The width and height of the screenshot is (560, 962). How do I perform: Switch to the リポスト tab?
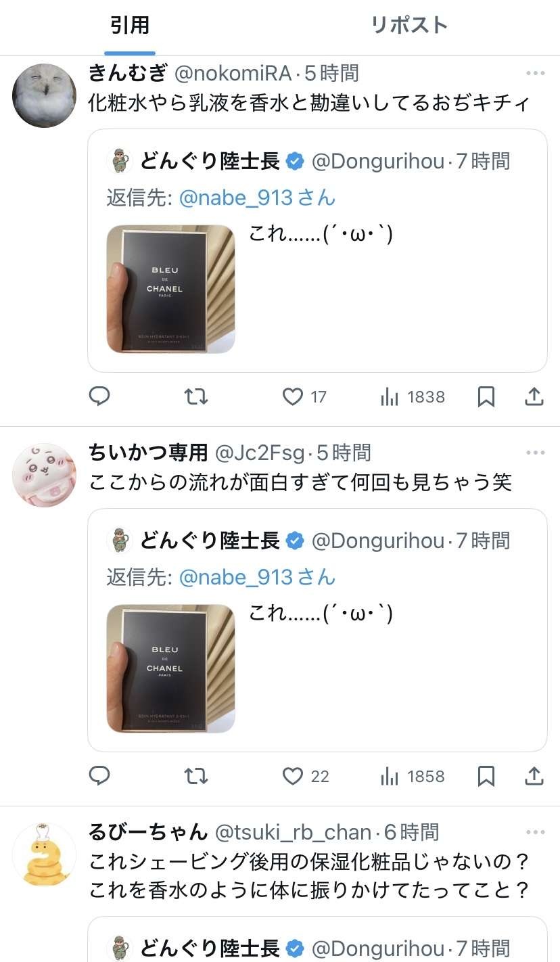pos(409,26)
